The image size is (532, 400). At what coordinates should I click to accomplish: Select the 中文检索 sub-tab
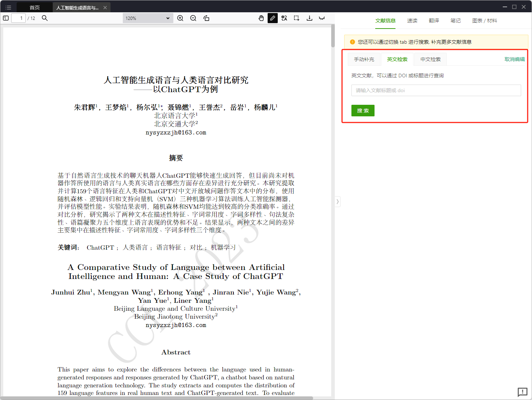[431, 59]
